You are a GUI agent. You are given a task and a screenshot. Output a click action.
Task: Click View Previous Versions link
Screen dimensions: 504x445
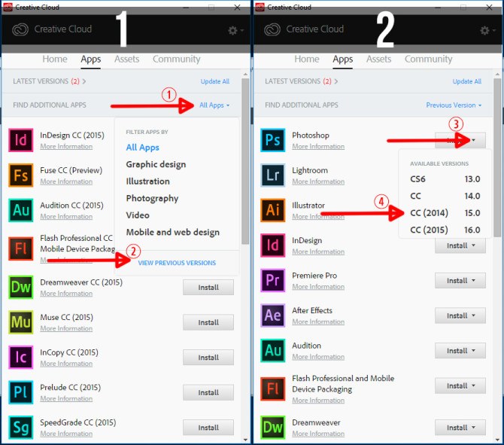(177, 263)
